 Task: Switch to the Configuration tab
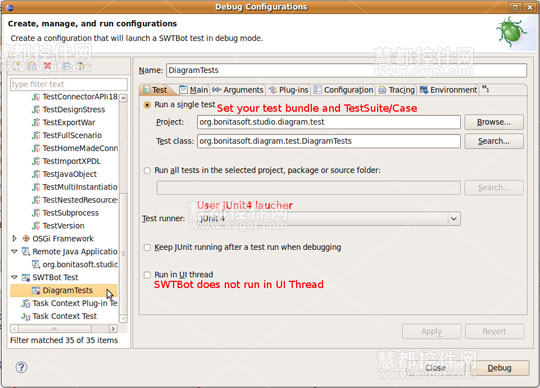344,90
